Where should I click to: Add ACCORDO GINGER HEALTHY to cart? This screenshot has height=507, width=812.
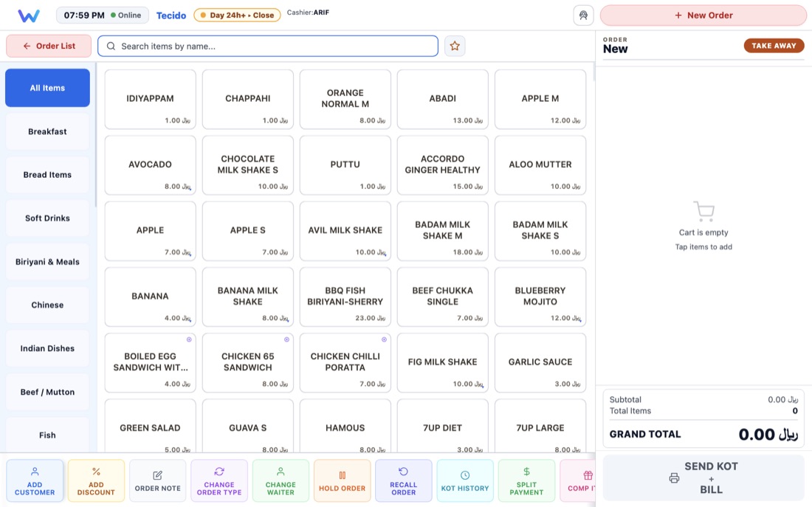click(x=443, y=165)
